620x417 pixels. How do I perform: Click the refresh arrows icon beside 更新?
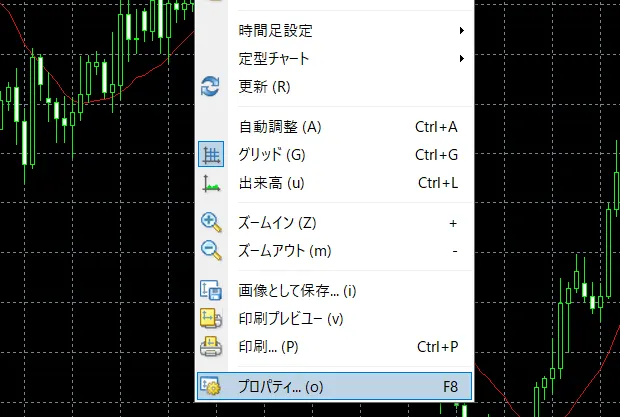(210, 86)
